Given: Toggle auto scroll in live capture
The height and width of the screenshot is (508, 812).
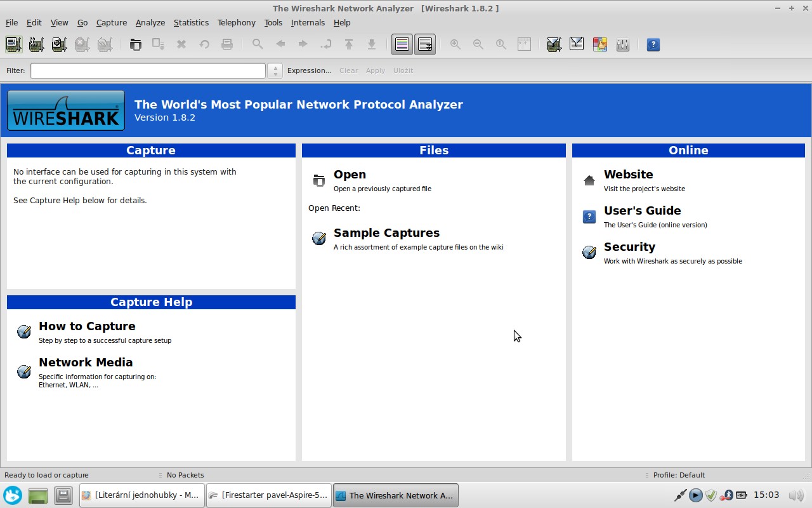Looking at the screenshot, I should tap(425, 44).
